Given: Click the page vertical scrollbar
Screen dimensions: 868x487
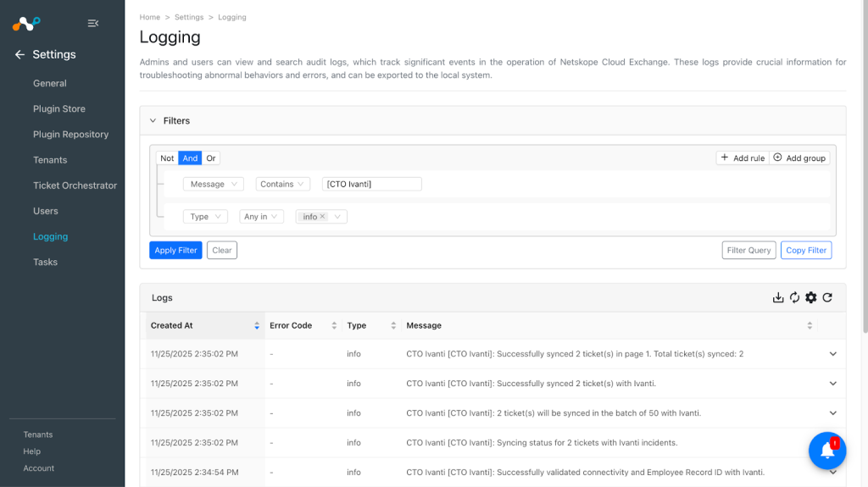Looking at the screenshot, I should 865,166.
